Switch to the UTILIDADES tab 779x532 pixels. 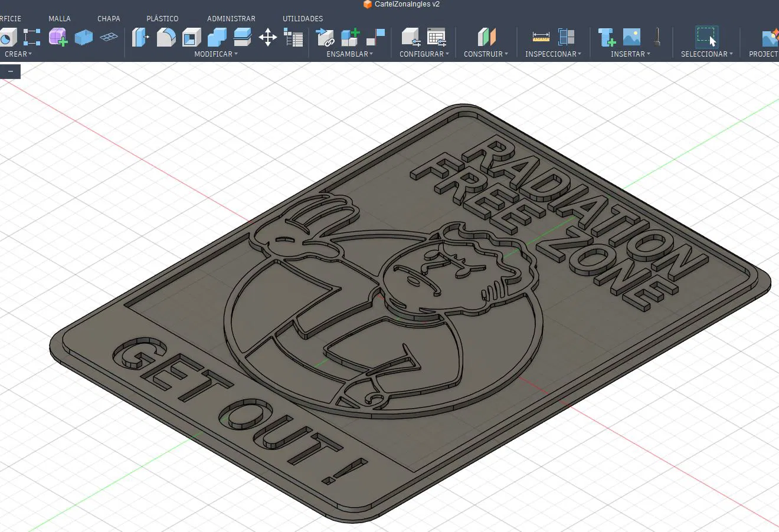303,19
